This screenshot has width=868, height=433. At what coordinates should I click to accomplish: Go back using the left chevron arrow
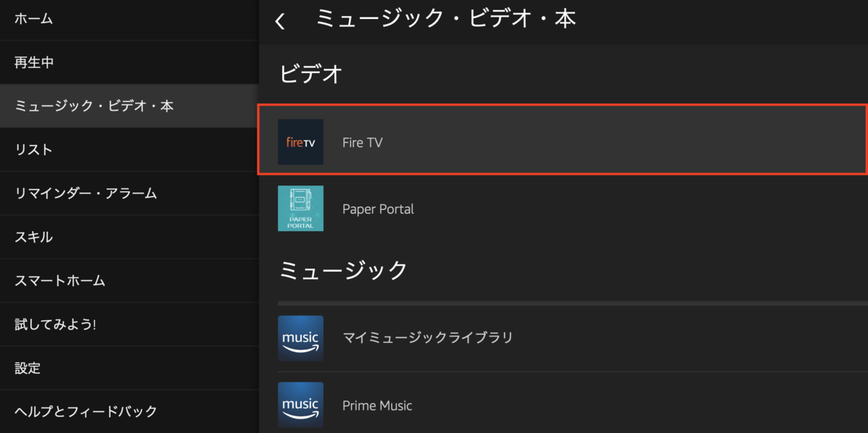280,21
